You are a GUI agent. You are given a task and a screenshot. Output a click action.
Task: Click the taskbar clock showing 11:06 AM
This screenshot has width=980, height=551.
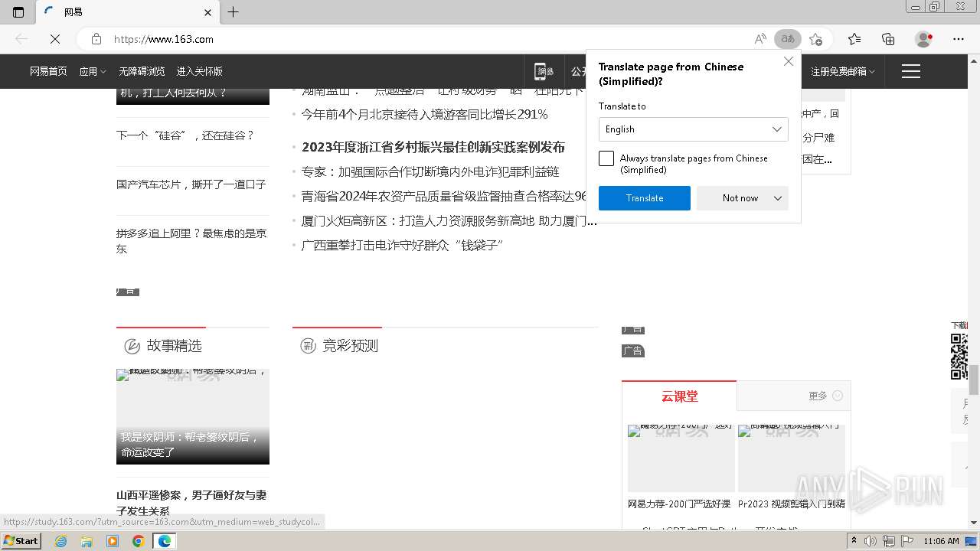click(x=941, y=541)
